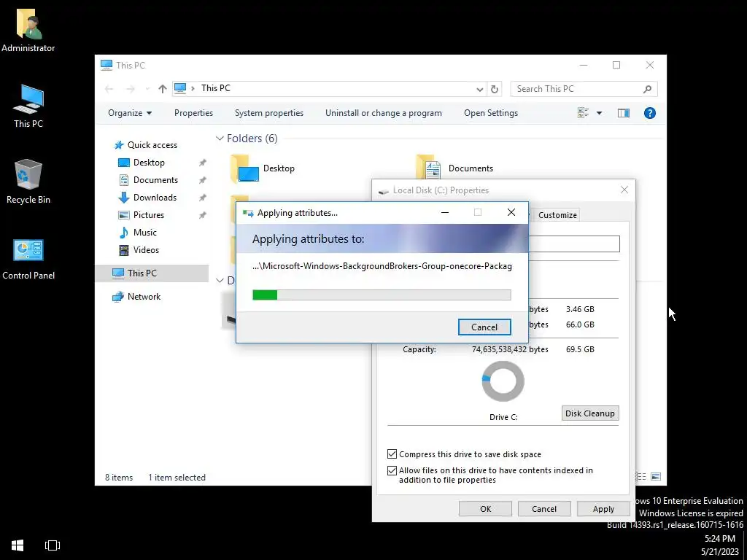Viewport: 747px width, 560px height.
Task: Click the search magnifier icon
Action: coord(647,89)
